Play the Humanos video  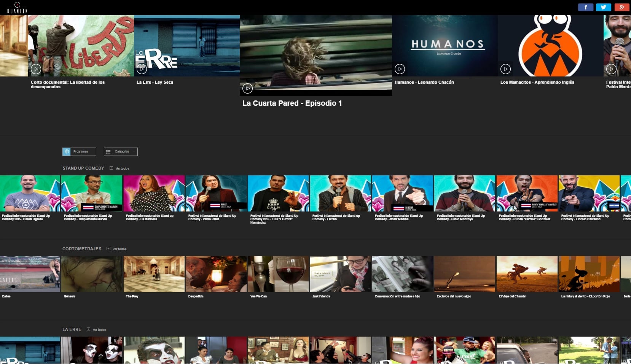400,69
